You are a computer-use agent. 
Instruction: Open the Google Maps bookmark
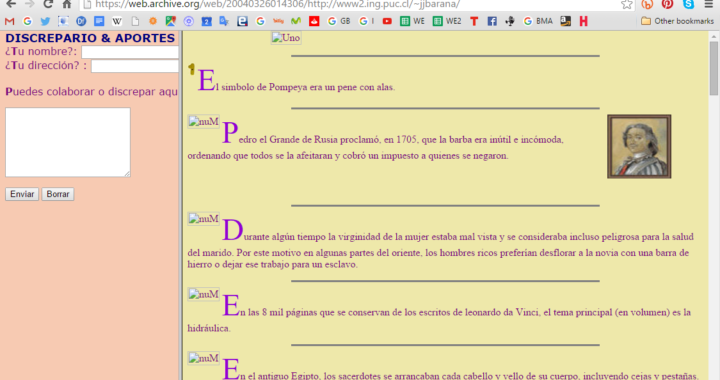tap(171, 21)
